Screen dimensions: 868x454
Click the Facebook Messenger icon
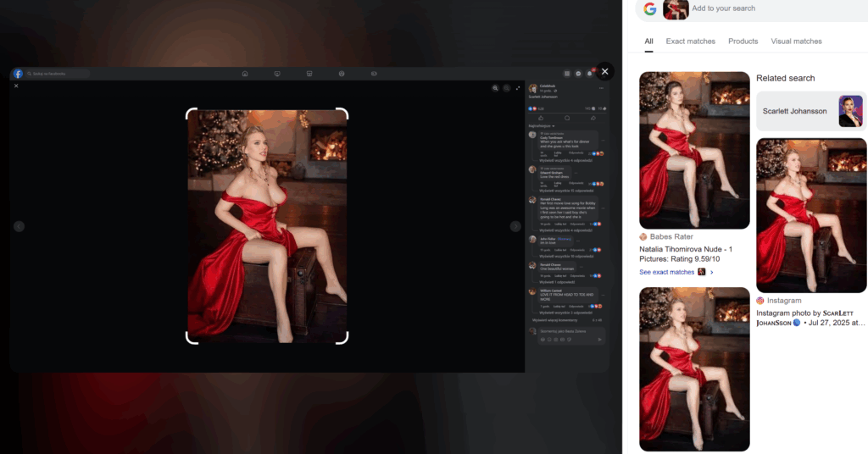578,74
